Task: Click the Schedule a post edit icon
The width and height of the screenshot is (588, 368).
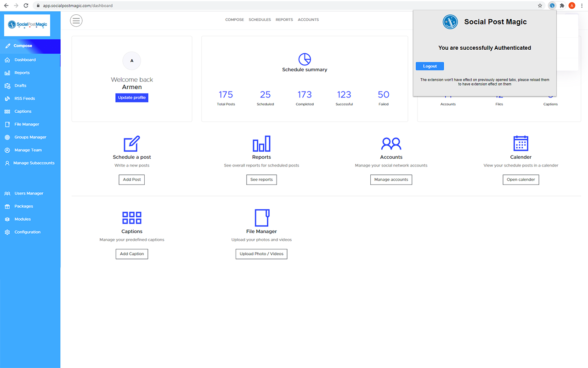Action: [132, 144]
